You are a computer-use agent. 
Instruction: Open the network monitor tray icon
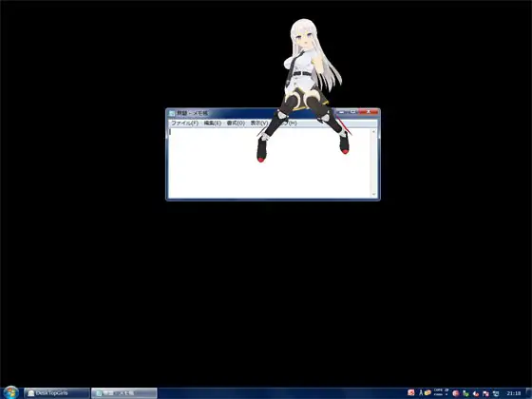click(x=496, y=393)
